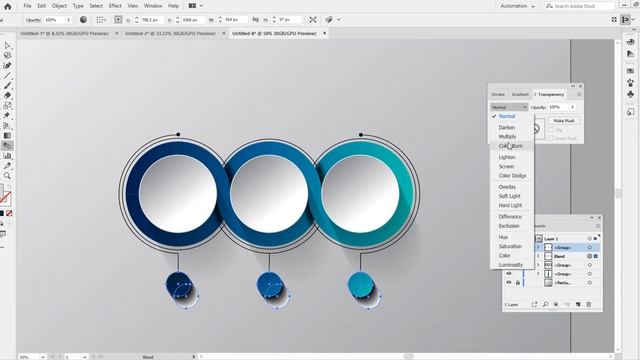
Task: Open the Layers panel options menu
Action: [598, 226]
